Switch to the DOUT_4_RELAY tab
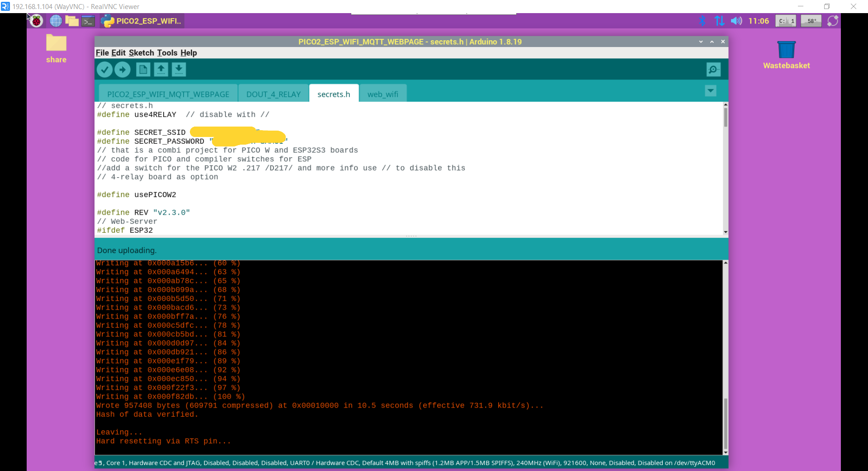The height and width of the screenshot is (471, 868). tap(274, 94)
